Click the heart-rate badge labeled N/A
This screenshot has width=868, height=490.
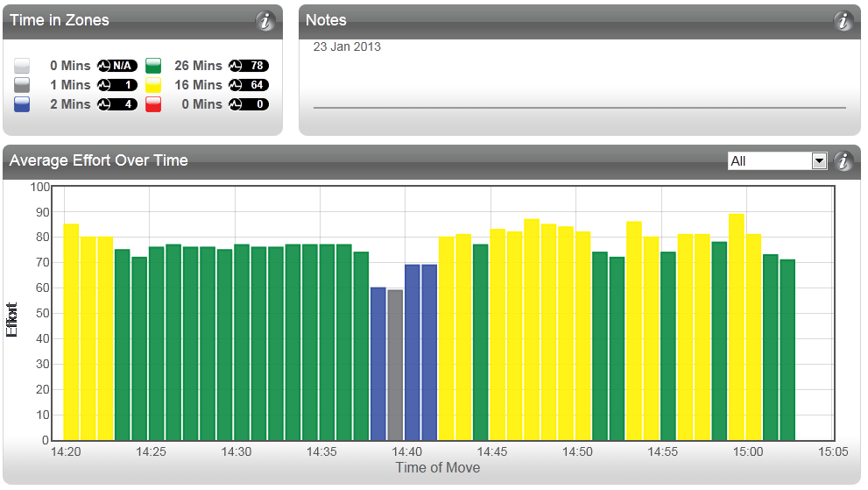pos(117,66)
